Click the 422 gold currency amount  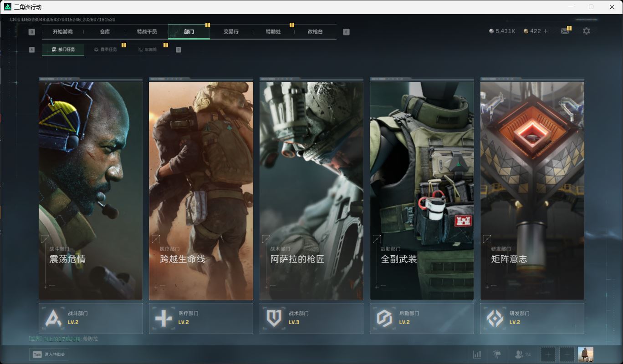click(536, 31)
